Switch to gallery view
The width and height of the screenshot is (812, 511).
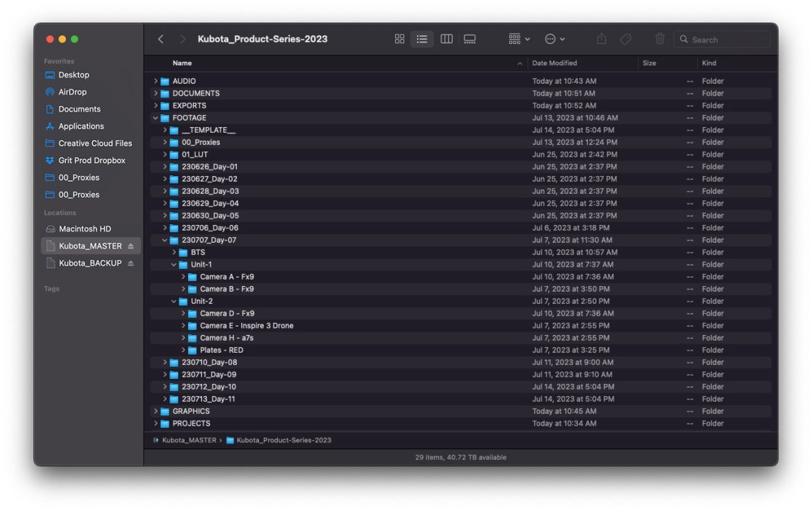pos(469,39)
